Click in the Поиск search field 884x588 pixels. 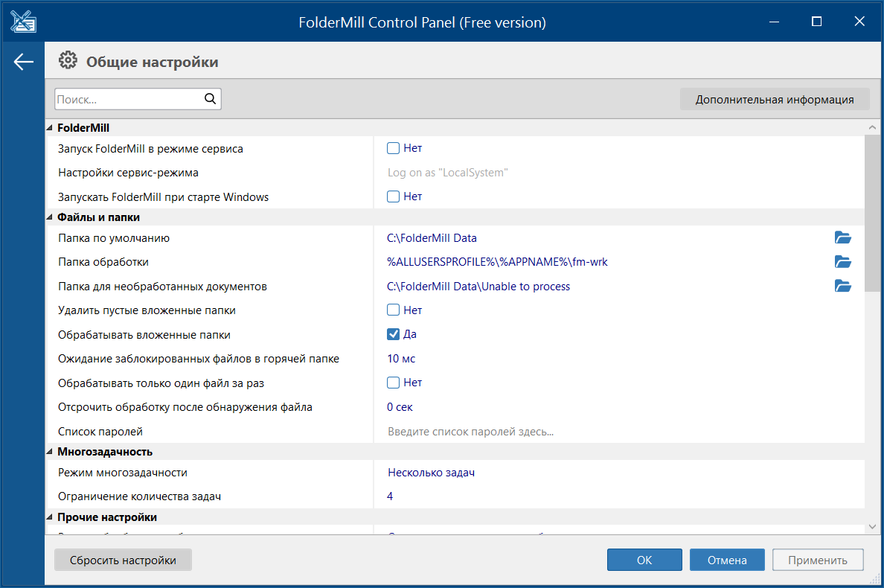pyautogui.click(x=126, y=99)
